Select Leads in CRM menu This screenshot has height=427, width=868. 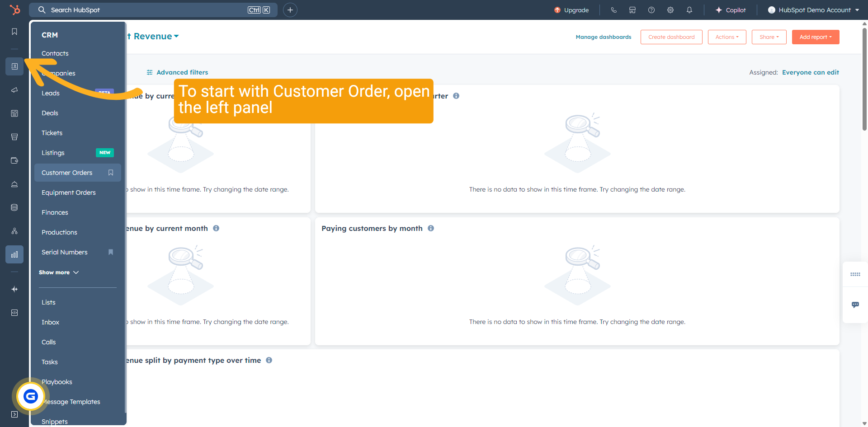coord(51,93)
